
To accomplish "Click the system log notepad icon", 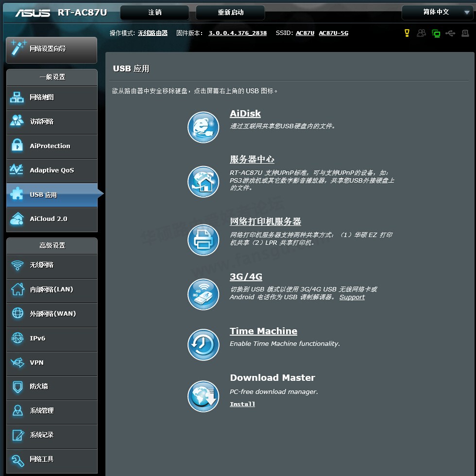I will [x=18, y=435].
